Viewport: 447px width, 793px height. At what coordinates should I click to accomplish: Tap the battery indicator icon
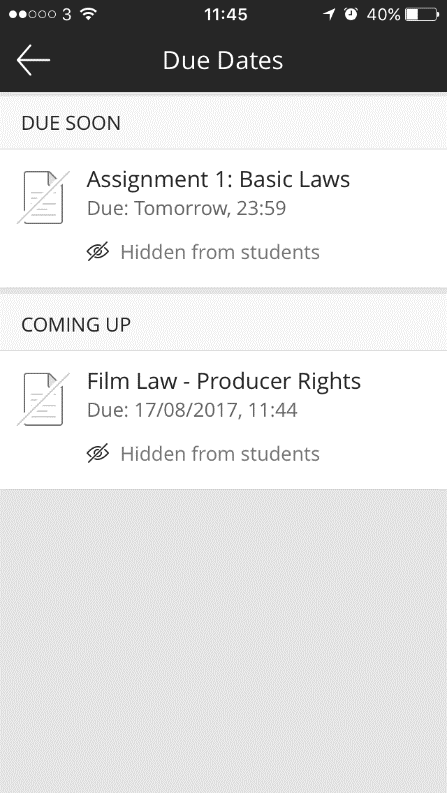point(422,14)
